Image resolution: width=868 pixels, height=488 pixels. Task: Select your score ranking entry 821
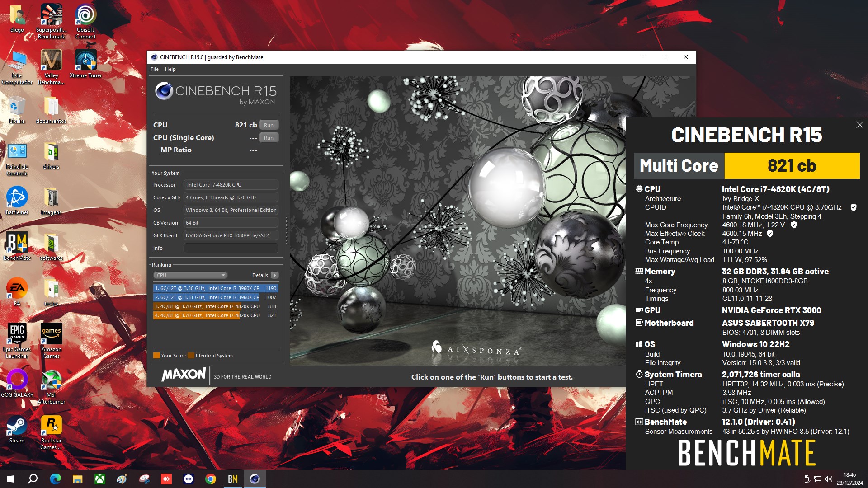pyautogui.click(x=216, y=315)
